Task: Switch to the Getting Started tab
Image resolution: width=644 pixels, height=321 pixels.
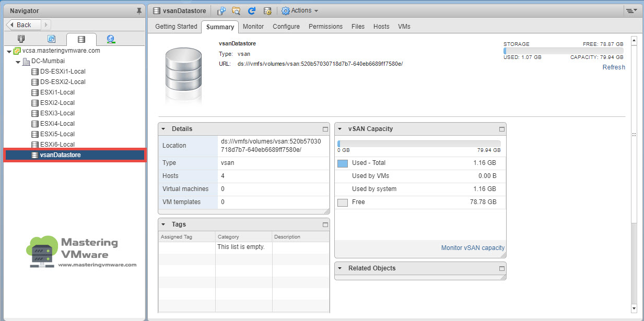Action: [176, 26]
